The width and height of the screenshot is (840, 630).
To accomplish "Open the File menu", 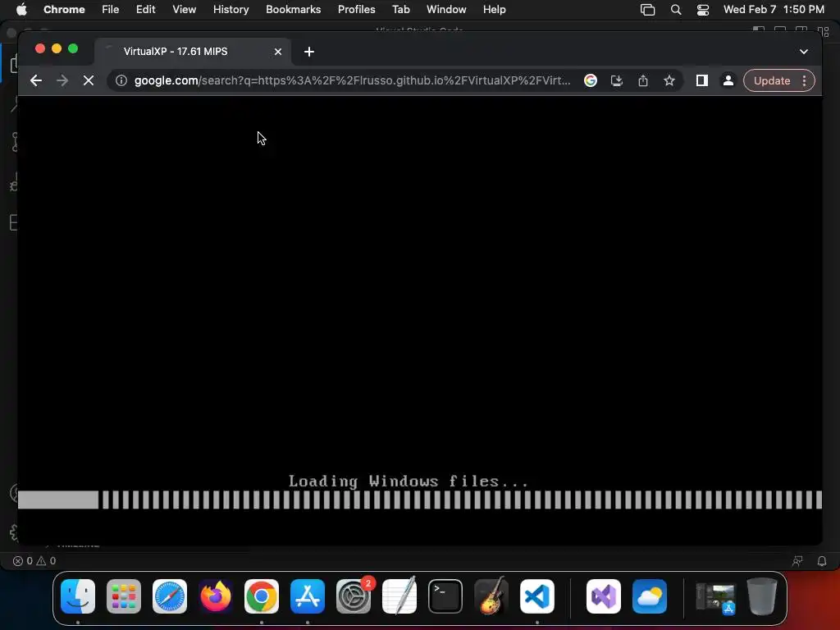I will [x=111, y=9].
